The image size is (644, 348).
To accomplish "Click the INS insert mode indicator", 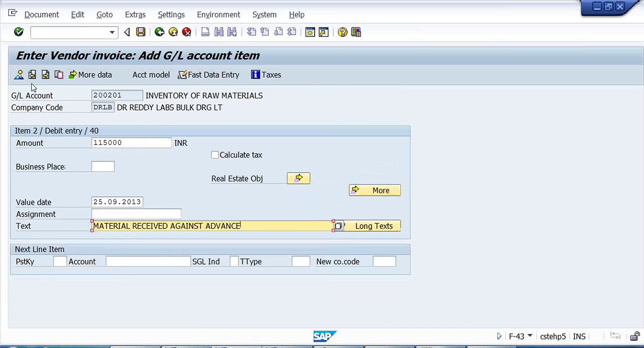I will coord(579,336).
